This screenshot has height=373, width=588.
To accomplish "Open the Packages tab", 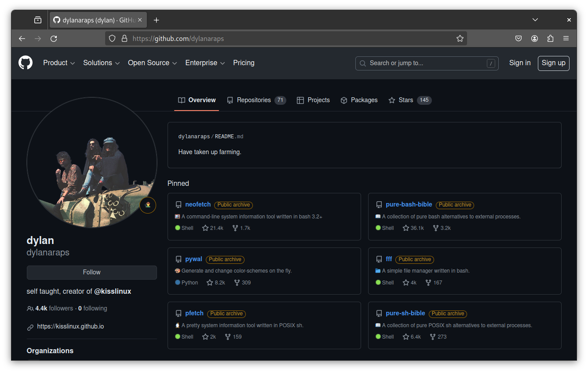I will pos(359,100).
